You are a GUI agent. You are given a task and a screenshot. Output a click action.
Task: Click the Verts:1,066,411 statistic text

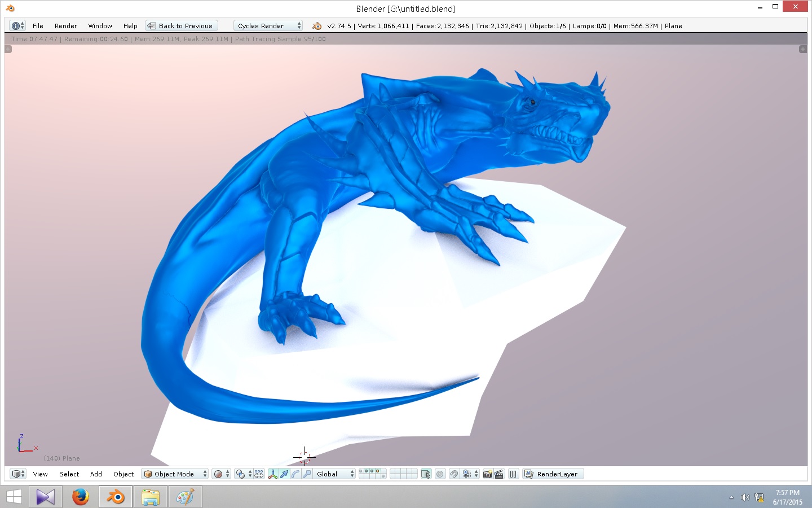[x=383, y=26]
